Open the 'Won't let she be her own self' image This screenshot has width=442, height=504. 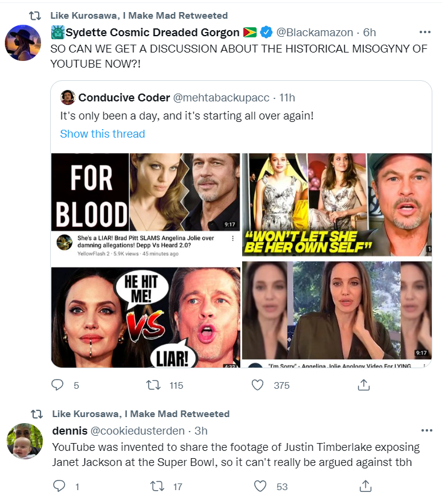click(336, 204)
